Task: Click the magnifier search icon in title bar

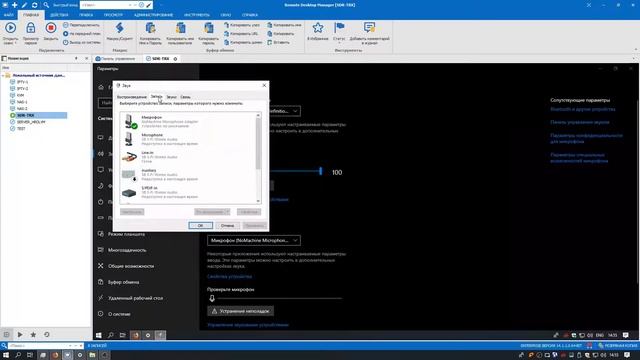Action: tap(46, 5)
